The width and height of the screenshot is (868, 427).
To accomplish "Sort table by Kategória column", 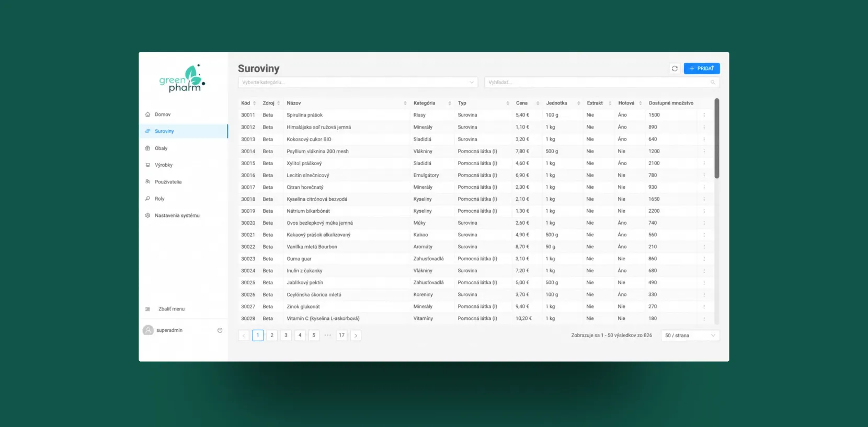I will coord(432,103).
